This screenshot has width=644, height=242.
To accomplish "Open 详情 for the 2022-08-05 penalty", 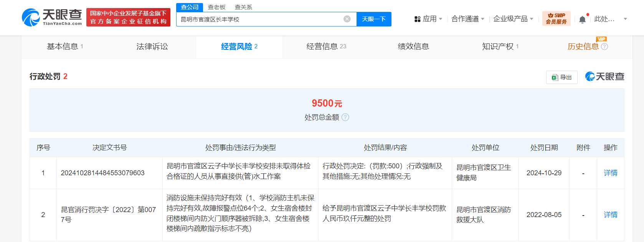I will pyautogui.click(x=610, y=215).
